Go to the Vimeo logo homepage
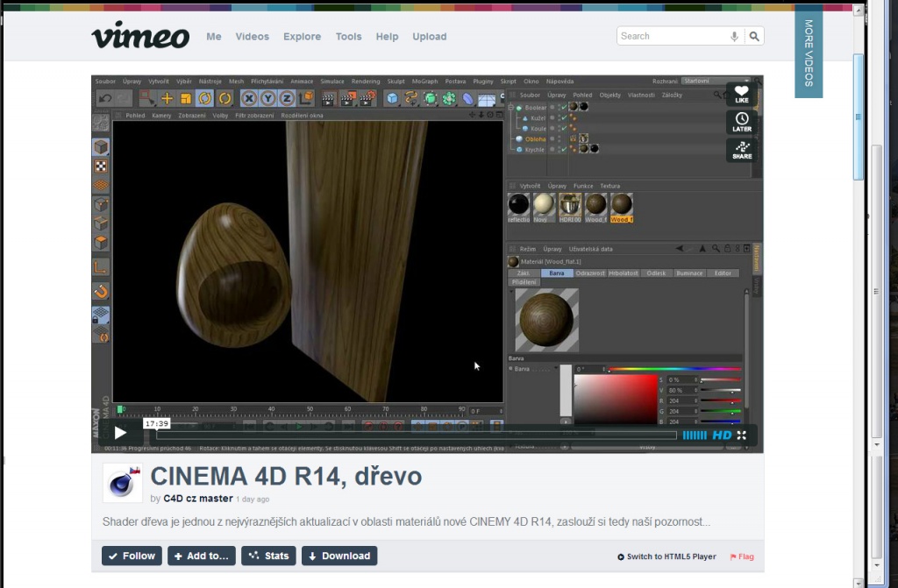Screen dimensions: 898x588 pos(140,35)
